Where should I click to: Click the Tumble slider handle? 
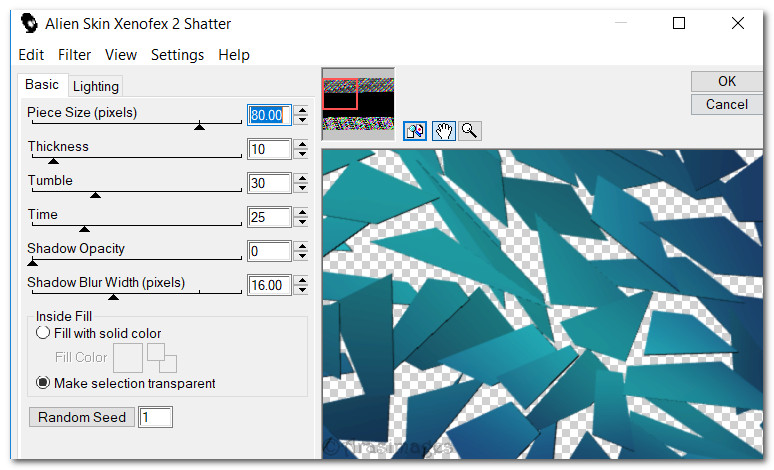(95, 195)
